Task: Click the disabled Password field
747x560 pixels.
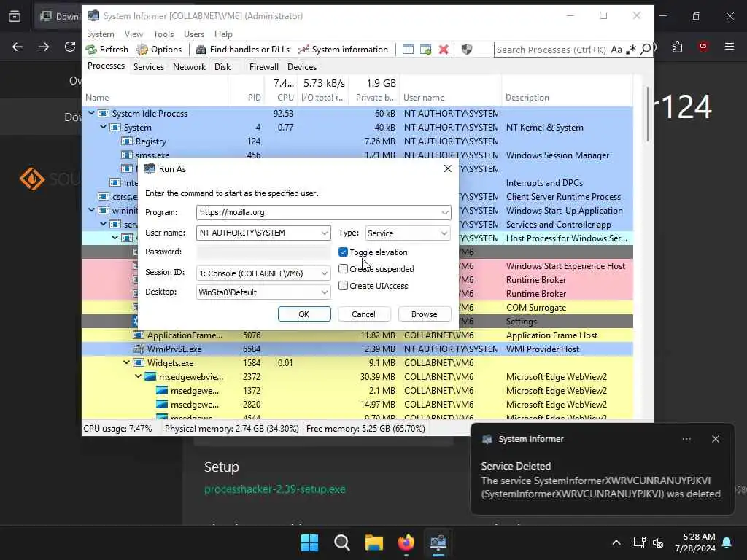Action: coord(263,252)
